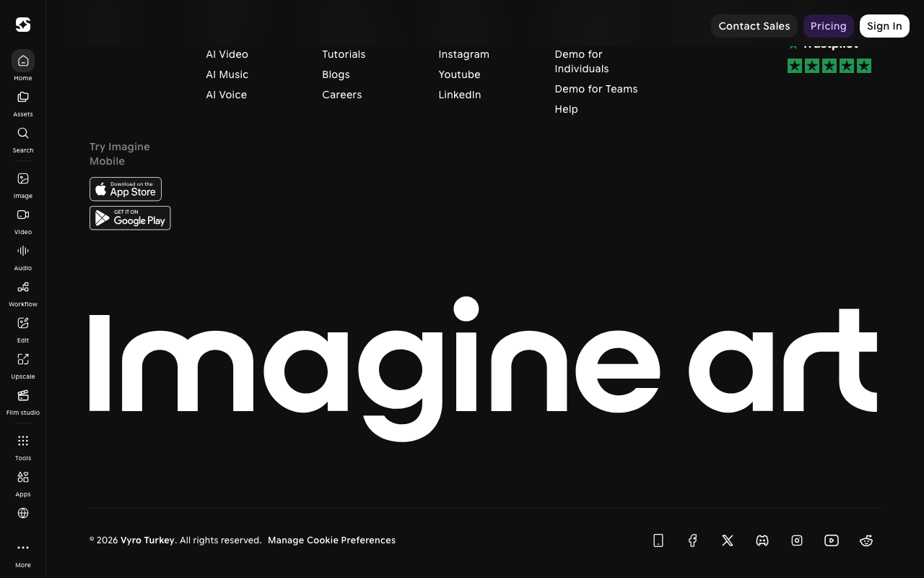Open the Instagram text link

463,54
